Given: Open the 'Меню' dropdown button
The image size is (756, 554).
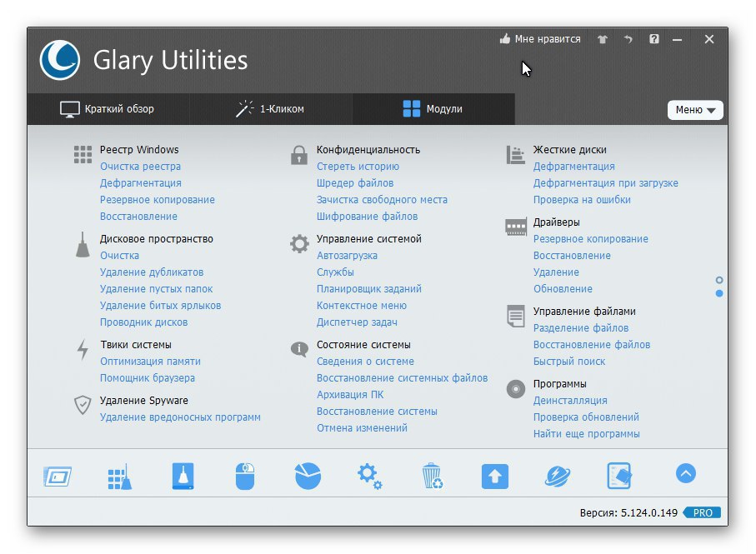Looking at the screenshot, I should 695,110.
